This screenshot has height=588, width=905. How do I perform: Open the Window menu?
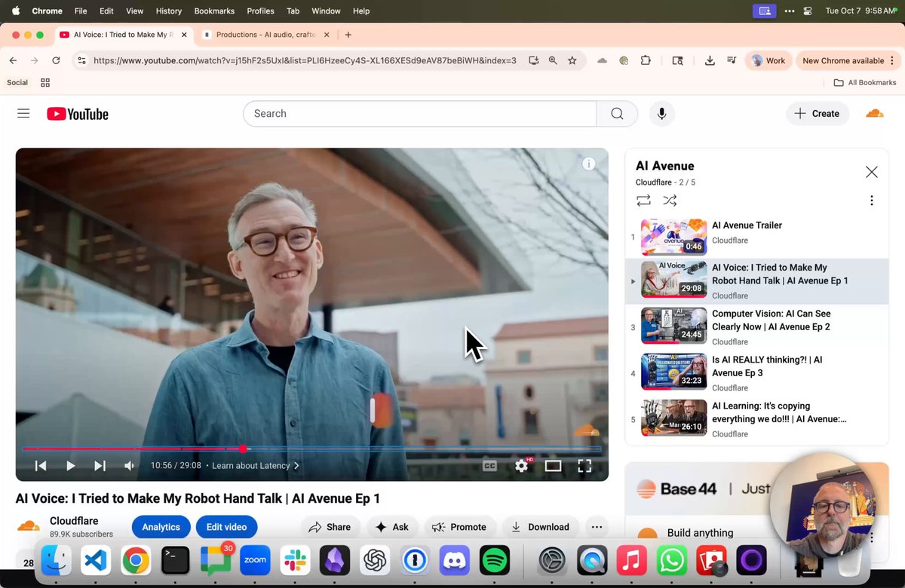(x=326, y=11)
